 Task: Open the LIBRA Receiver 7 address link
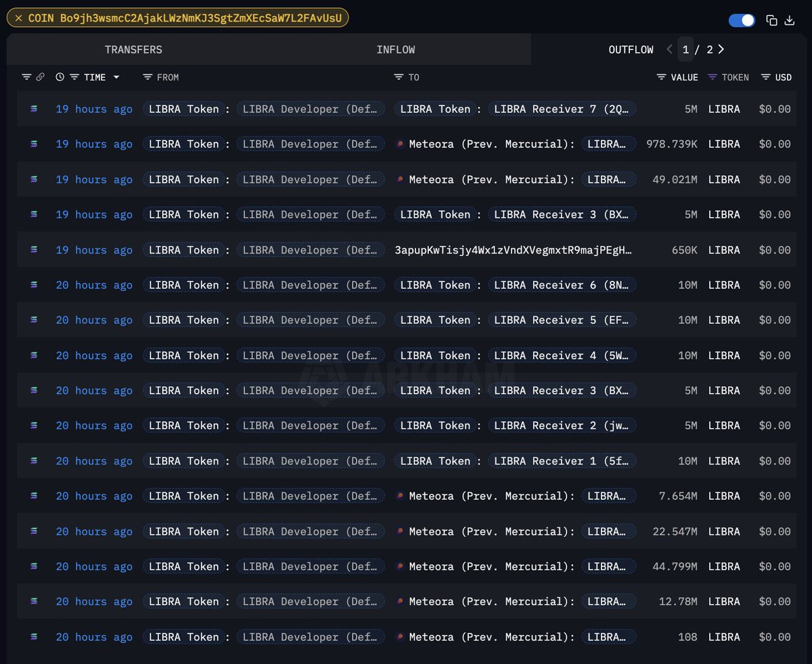[x=562, y=109]
